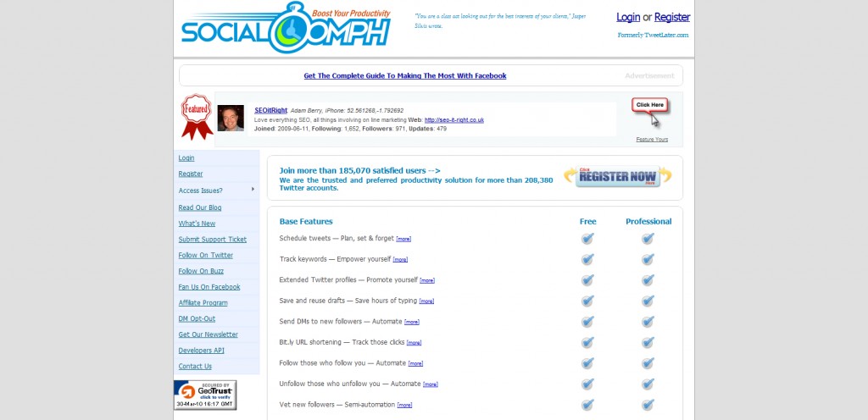This screenshot has width=868, height=420.
Task: Open [more] link for Track keywords
Action: [400, 260]
